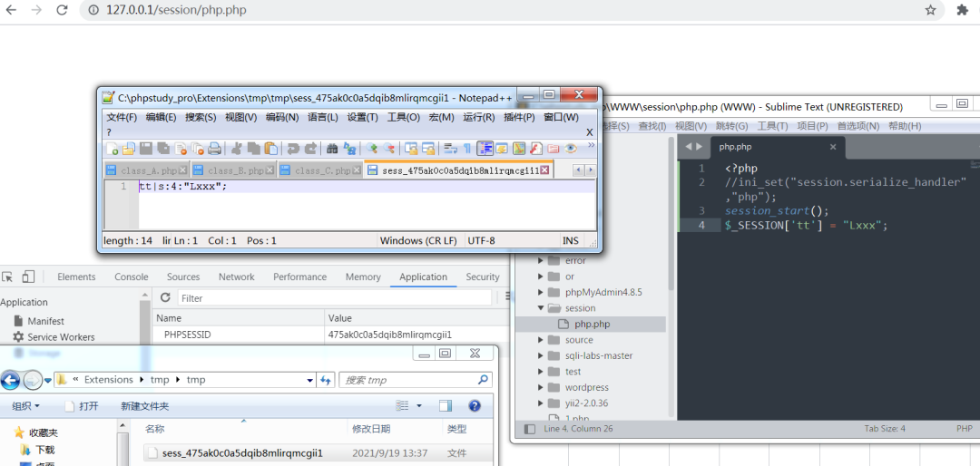Click the Chrome reload button
Viewport: 980px width, 466px height.
click(62, 10)
